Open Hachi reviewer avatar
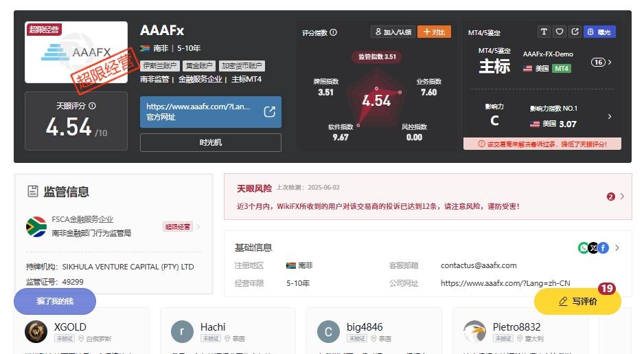Image resolution: width=644 pixels, height=354 pixels. point(182,331)
